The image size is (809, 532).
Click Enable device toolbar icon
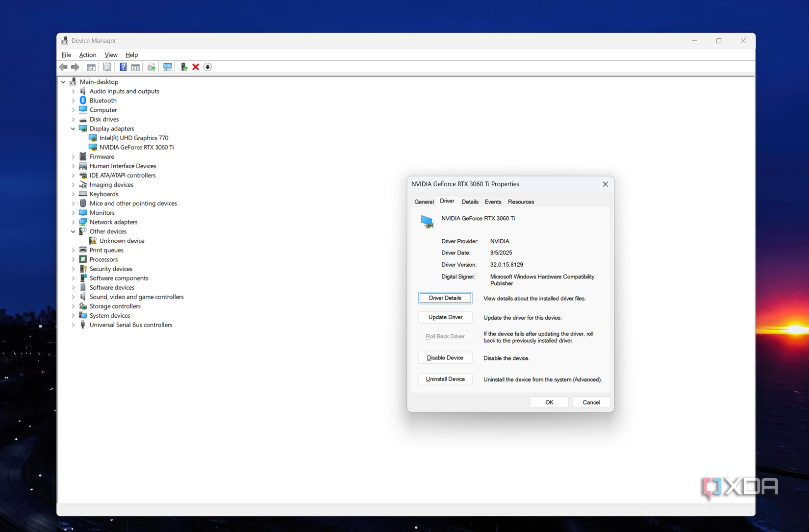[x=184, y=67]
